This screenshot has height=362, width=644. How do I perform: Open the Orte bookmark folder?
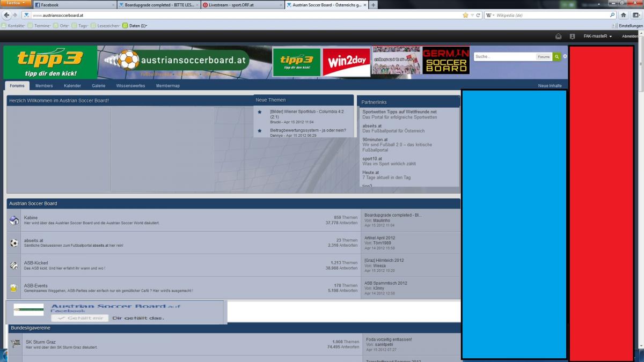tap(62, 25)
